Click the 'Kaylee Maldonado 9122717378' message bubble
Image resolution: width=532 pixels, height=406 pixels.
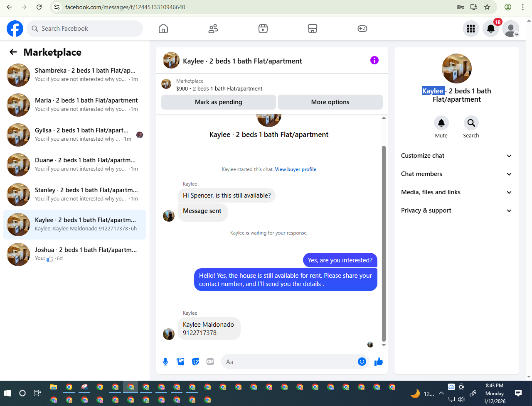click(209, 328)
